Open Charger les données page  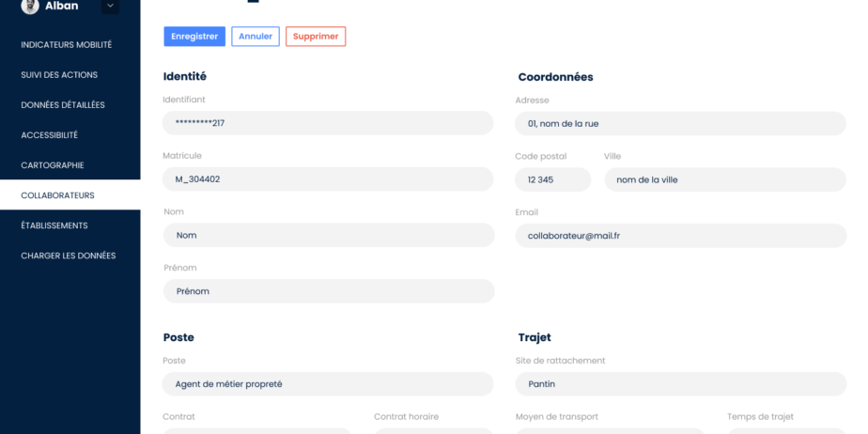click(x=68, y=256)
